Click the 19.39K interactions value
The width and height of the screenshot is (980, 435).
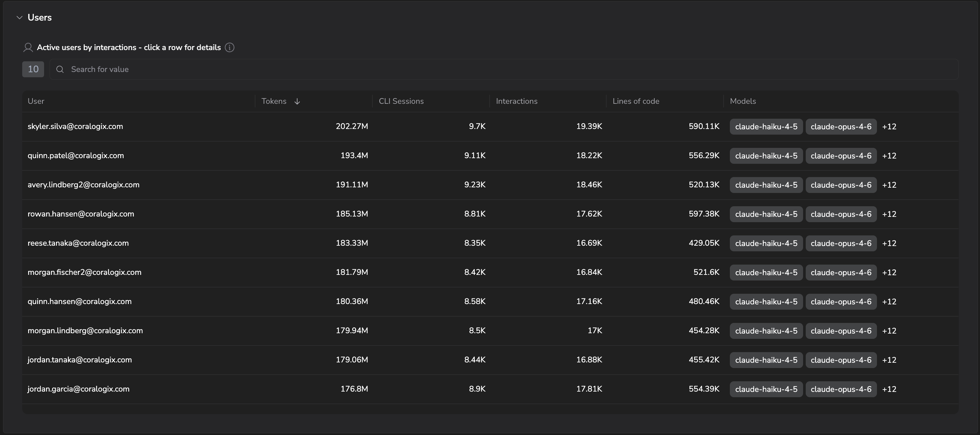pyautogui.click(x=589, y=126)
